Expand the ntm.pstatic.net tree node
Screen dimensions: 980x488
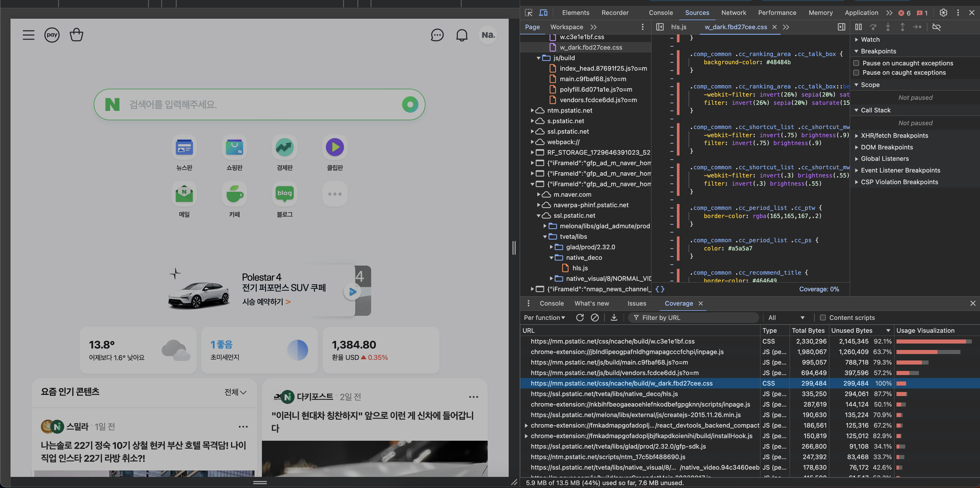pos(532,111)
